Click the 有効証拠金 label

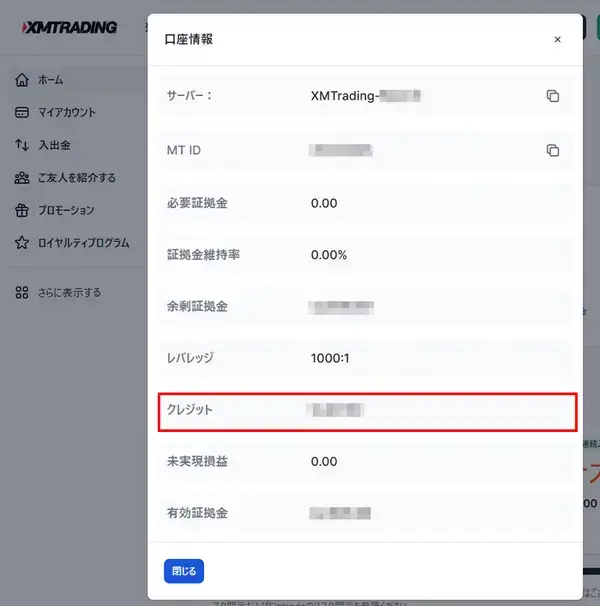coord(197,513)
